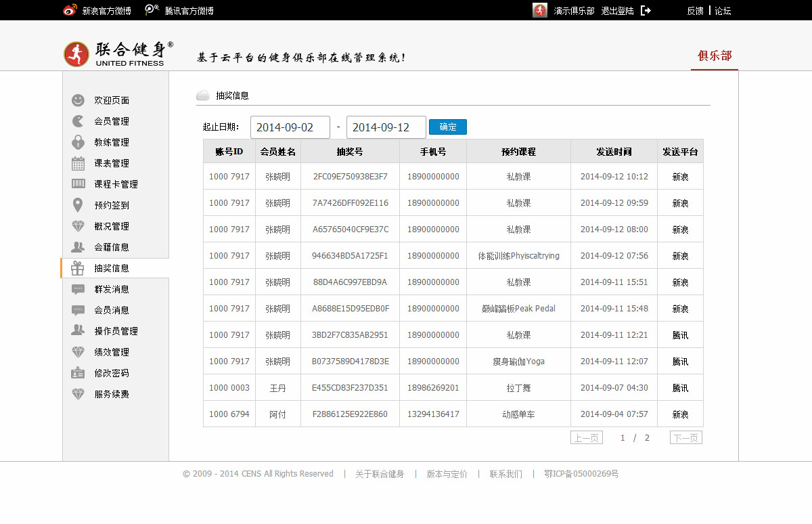This screenshot has width=812, height=524.
Task: Click the diamond icon beside 概况管理
Action: click(78, 226)
